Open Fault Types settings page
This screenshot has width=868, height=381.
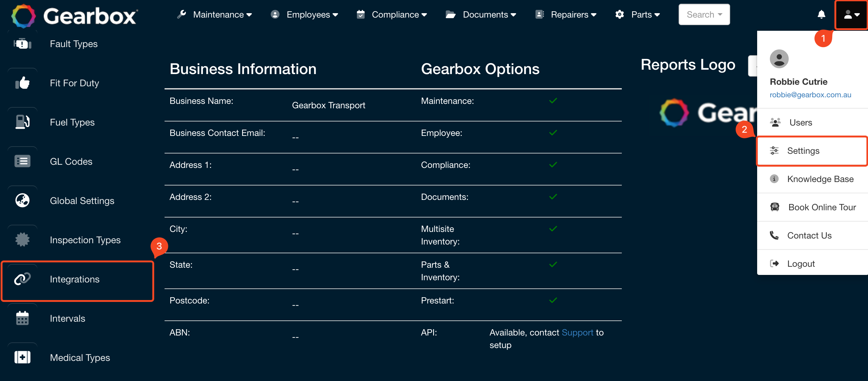click(74, 44)
